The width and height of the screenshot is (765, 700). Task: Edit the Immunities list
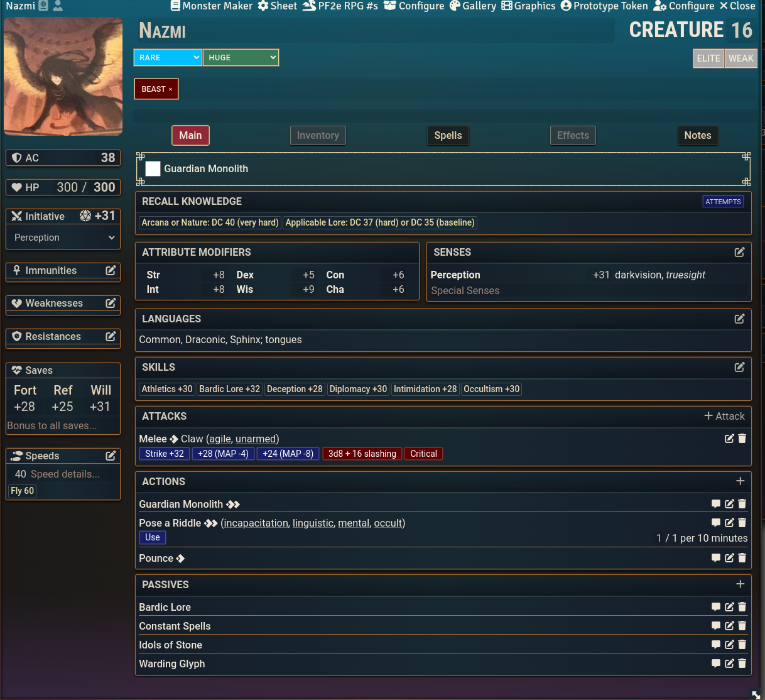point(111,270)
